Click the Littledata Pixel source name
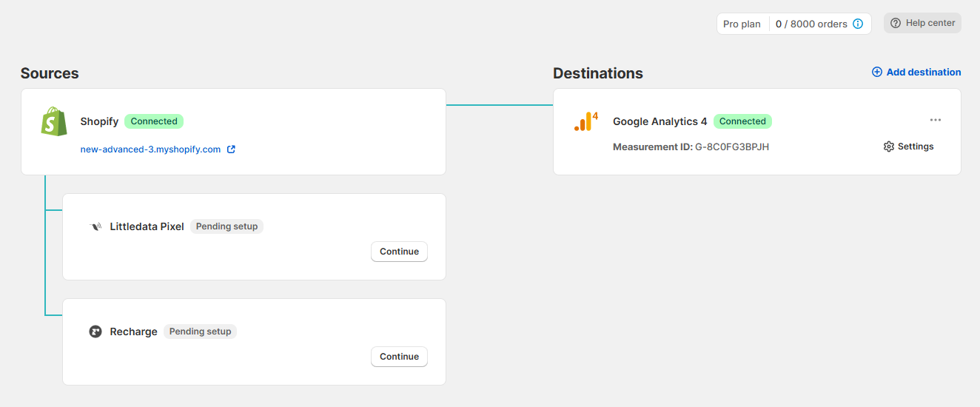This screenshot has height=407, width=980. 147,226
